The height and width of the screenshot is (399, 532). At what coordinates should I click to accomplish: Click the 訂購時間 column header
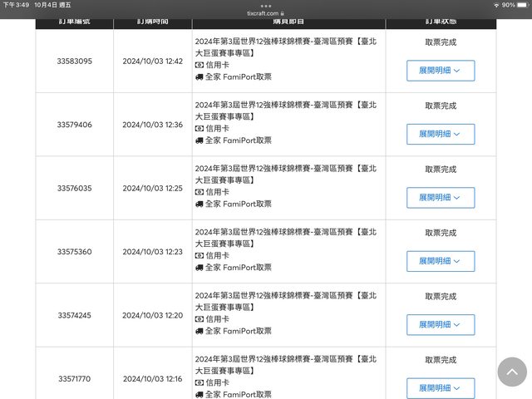pos(152,21)
